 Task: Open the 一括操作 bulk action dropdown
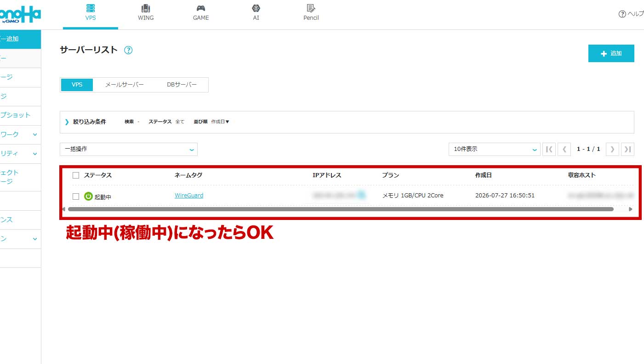pyautogui.click(x=129, y=149)
